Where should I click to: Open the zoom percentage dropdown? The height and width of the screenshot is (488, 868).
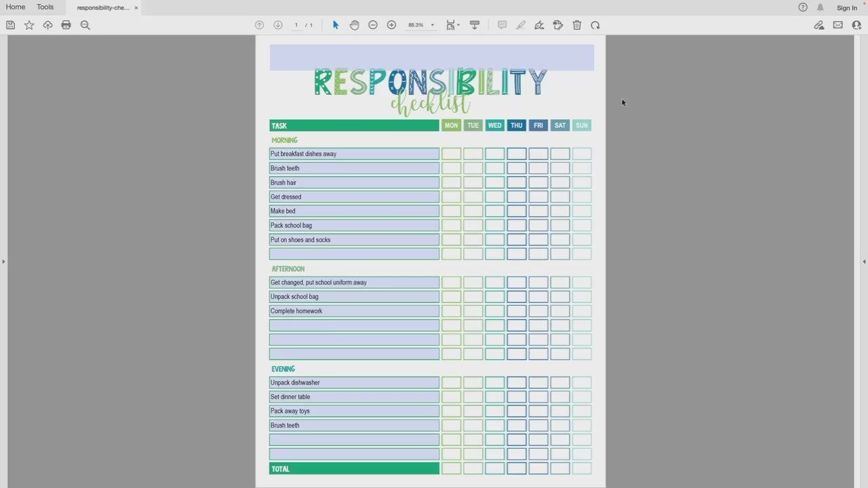(x=432, y=25)
